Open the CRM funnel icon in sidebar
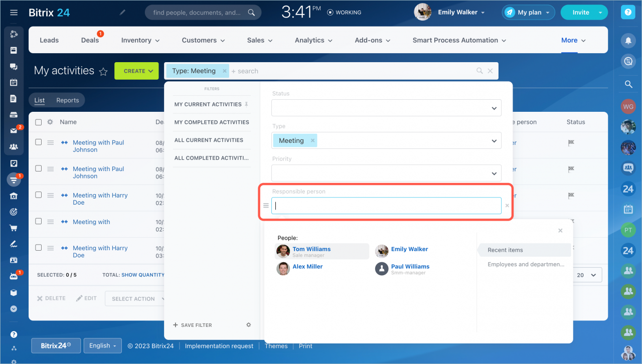Image resolution: width=642 pixels, height=364 pixels. coord(14,179)
